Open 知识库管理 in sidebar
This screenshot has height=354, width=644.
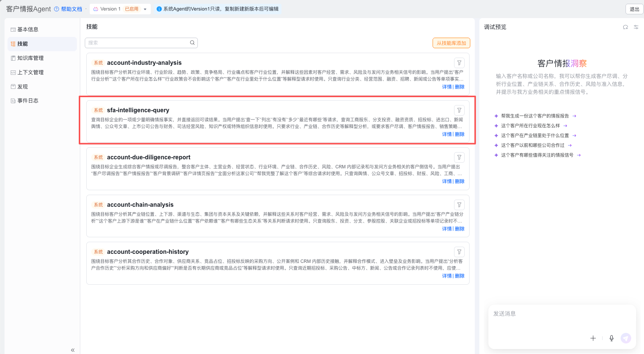pyautogui.click(x=42, y=58)
